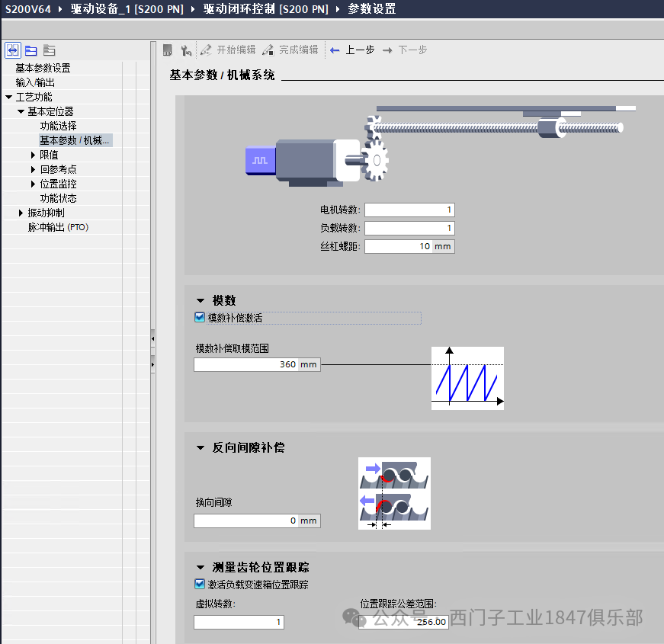
Task: Click the 位置监控 tree label
Action: click(59, 184)
